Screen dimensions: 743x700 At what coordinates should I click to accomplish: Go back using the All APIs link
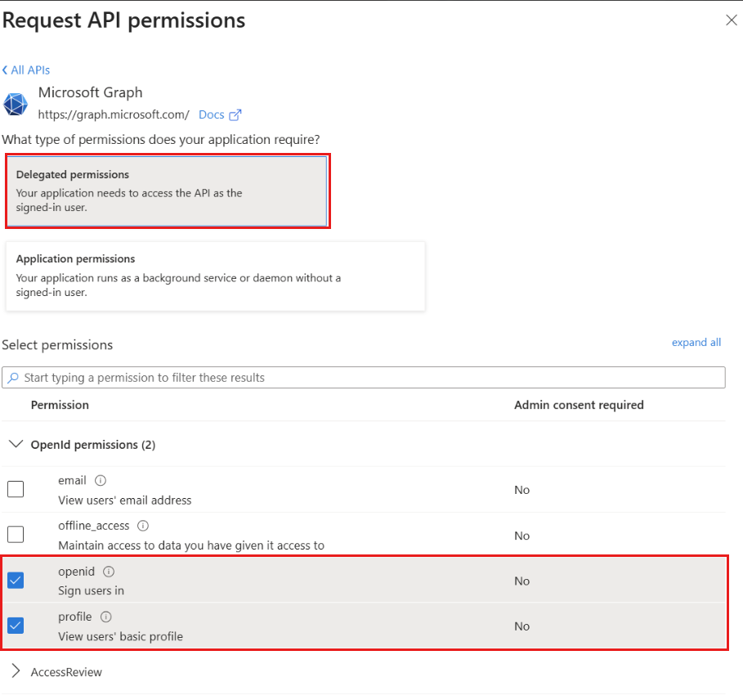pos(29,70)
